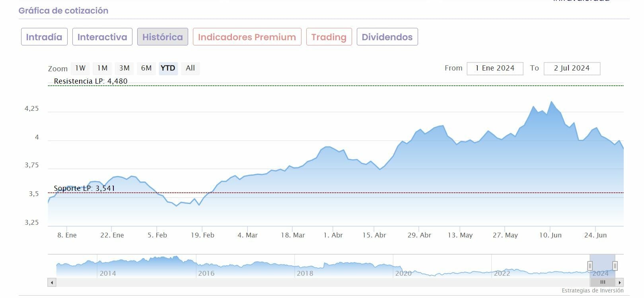Screen dimensions: 644x298
Task: Show the Dividendos tab
Action: pyautogui.click(x=387, y=37)
